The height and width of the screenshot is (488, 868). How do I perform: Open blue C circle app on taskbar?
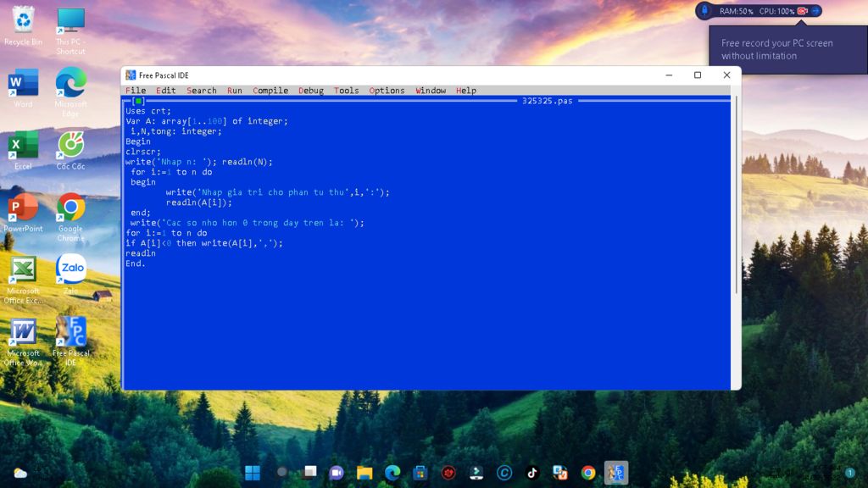pos(504,473)
